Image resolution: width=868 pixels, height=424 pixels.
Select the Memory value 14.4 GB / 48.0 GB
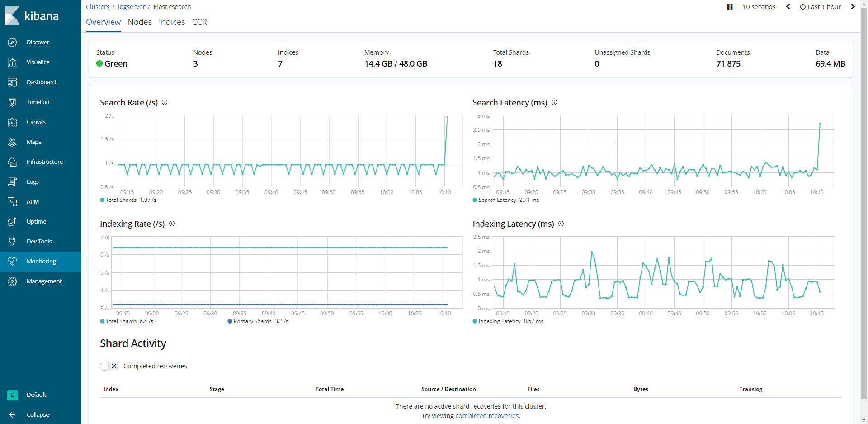point(396,64)
